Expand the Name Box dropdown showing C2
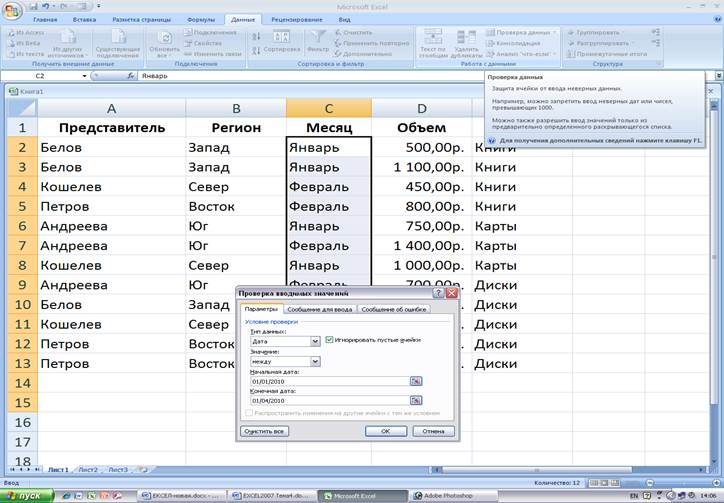724x503 pixels. (x=98, y=76)
